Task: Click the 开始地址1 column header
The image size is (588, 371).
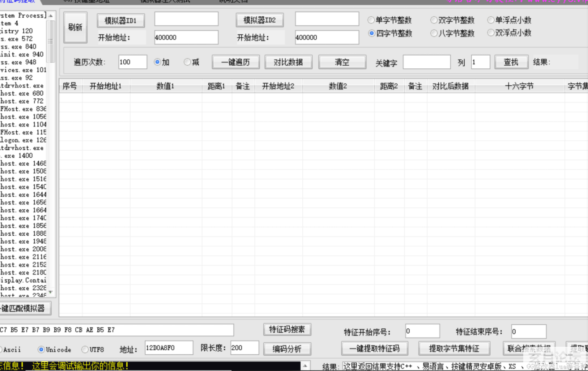Action: 106,86
